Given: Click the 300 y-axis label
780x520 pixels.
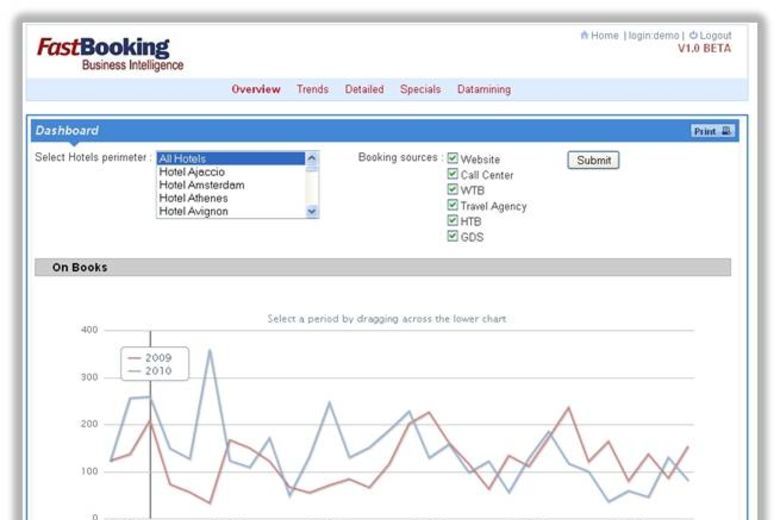Looking at the screenshot, I should 90,377.
